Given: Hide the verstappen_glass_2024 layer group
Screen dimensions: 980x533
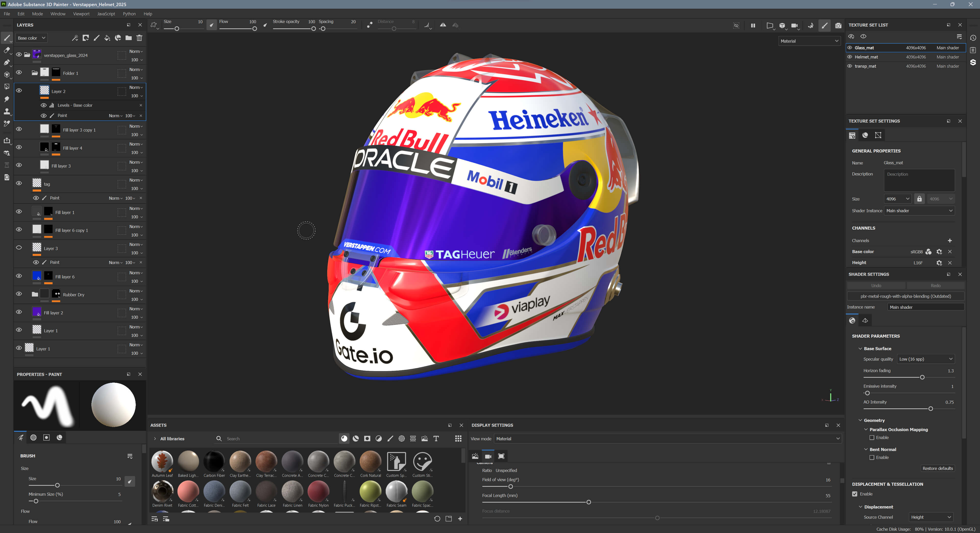Looking at the screenshot, I should 19,54.
